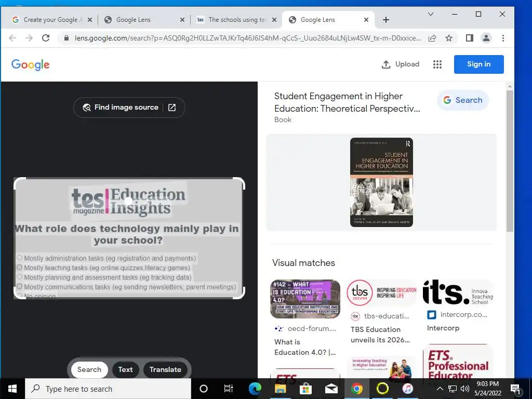
Task: Open the Google apps grid
Action: pos(437,64)
